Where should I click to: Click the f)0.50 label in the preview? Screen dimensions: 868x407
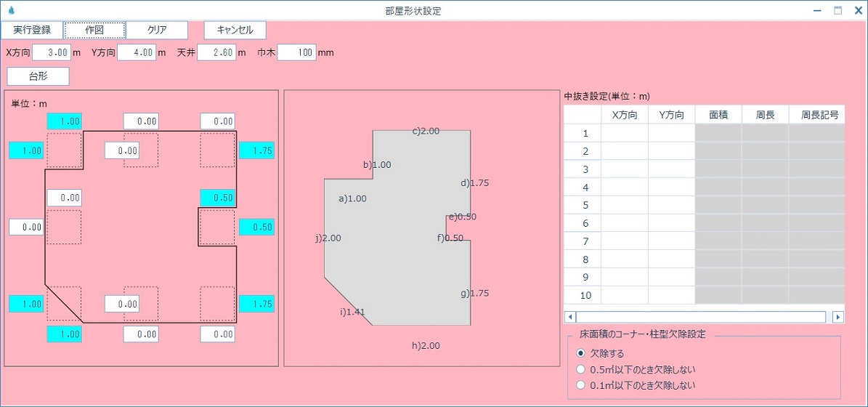[450, 238]
